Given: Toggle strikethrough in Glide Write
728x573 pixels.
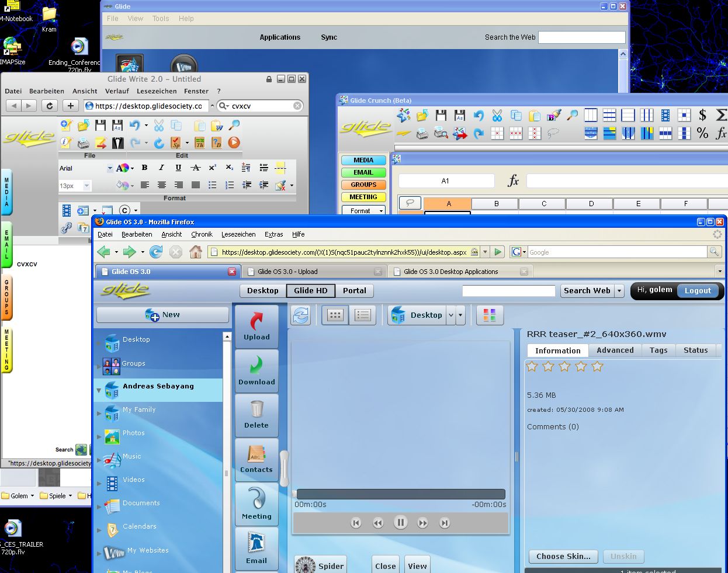Looking at the screenshot, I should pyautogui.click(x=196, y=168).
